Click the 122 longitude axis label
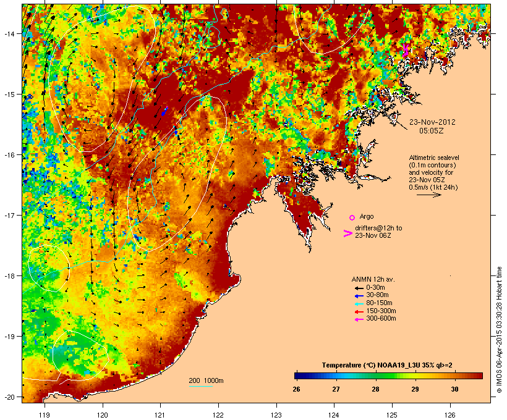Screen dimensions: 507x420 pos(218,415)
